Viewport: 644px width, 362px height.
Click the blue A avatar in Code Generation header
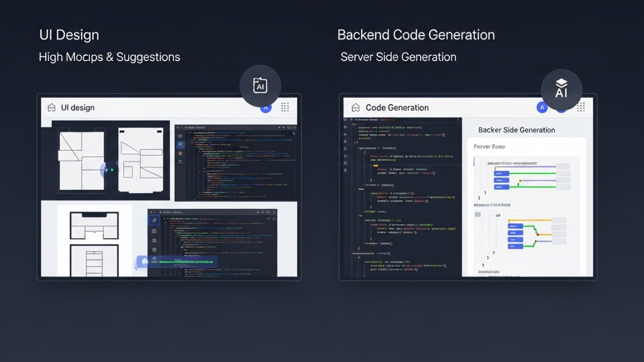point(543,107)
